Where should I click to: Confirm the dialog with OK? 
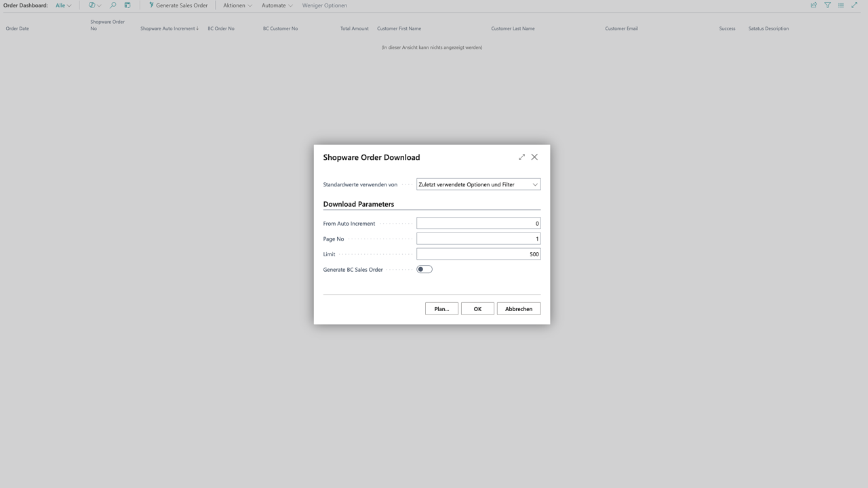pyautogui.click(x=477, y=308)
